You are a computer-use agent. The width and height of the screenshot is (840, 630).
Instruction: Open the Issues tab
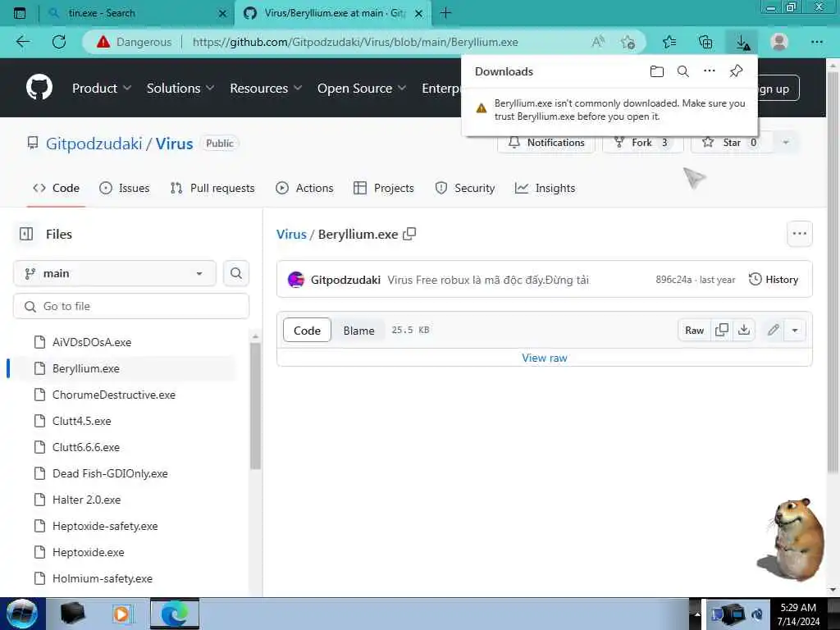coord(125,188)
